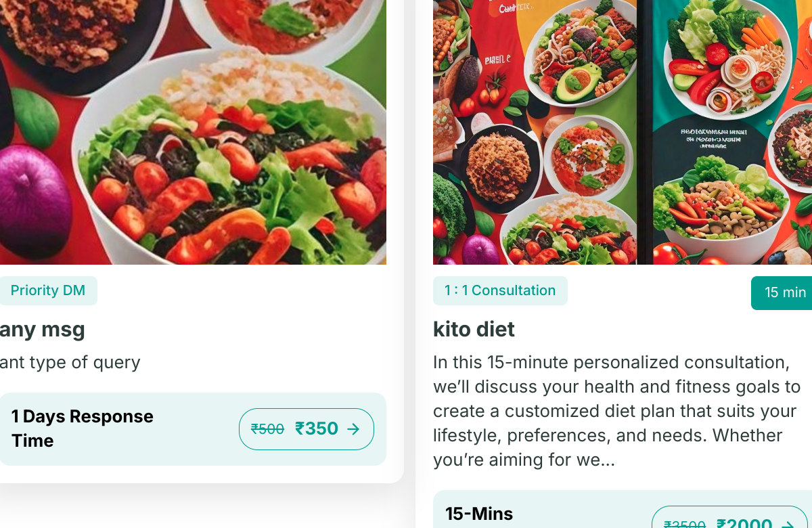Open the "kito diet" service title
The width and height of the screenshot is (812, 528).
(x=474, y=330)
